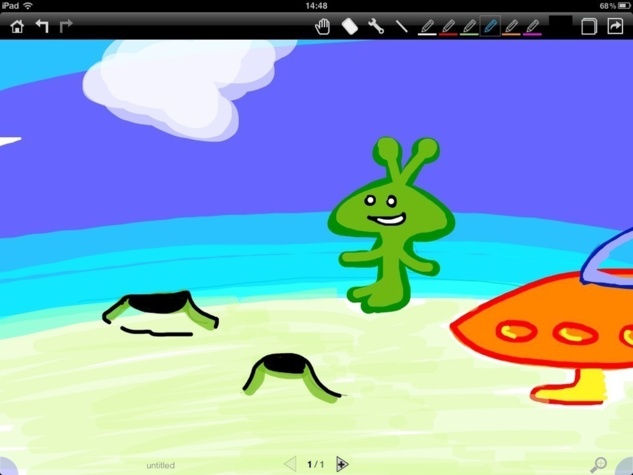Choose the purple pen

tap(532, 27)
